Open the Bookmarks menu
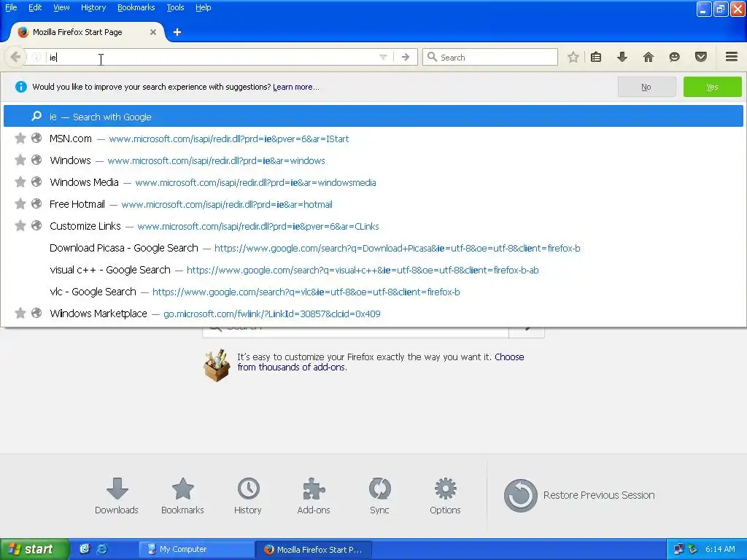747x560 pixels. coord(136,7)
